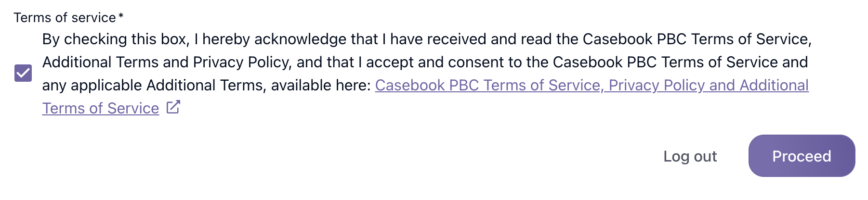
Task: Click the "By checking this box" sentence
Action: [x=115, y=39]
